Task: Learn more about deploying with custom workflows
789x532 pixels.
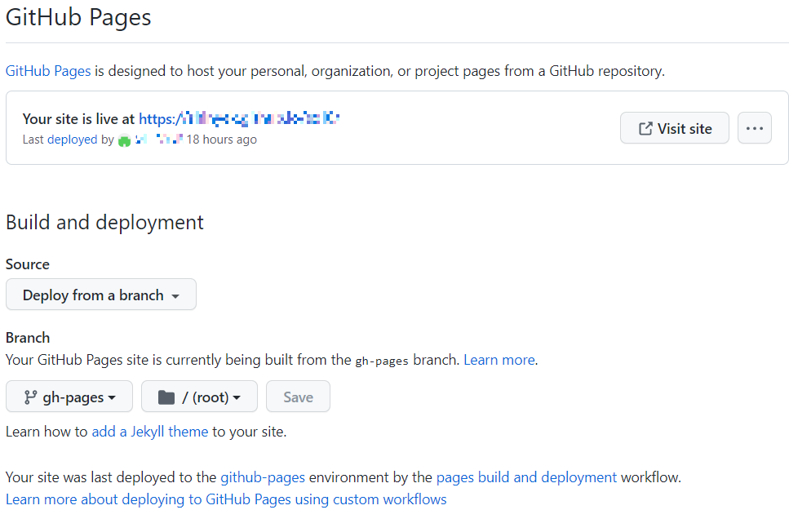Action: click(226, 499)
